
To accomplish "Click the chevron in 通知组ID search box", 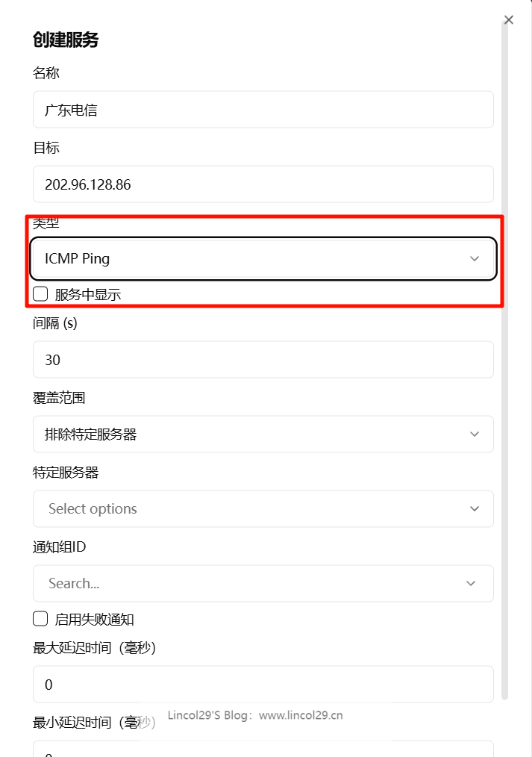I will coord(471,584).
